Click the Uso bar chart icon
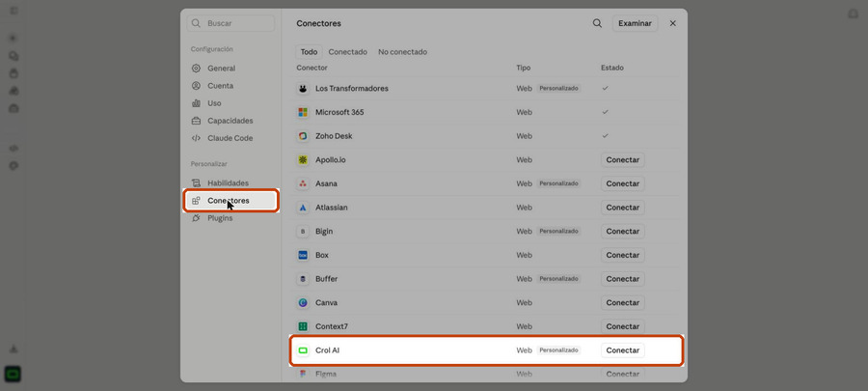868x391 pixels. click(x=196, y=103)
